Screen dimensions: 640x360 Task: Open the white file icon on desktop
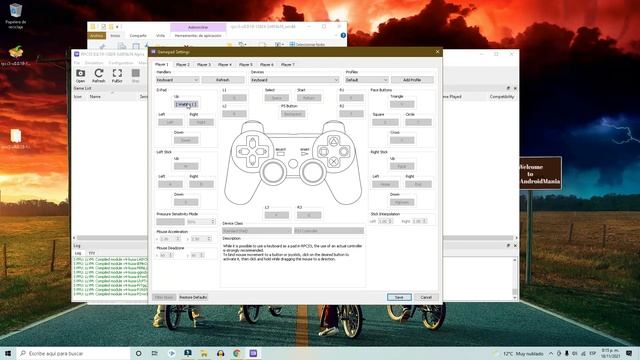tap(16, 139)
